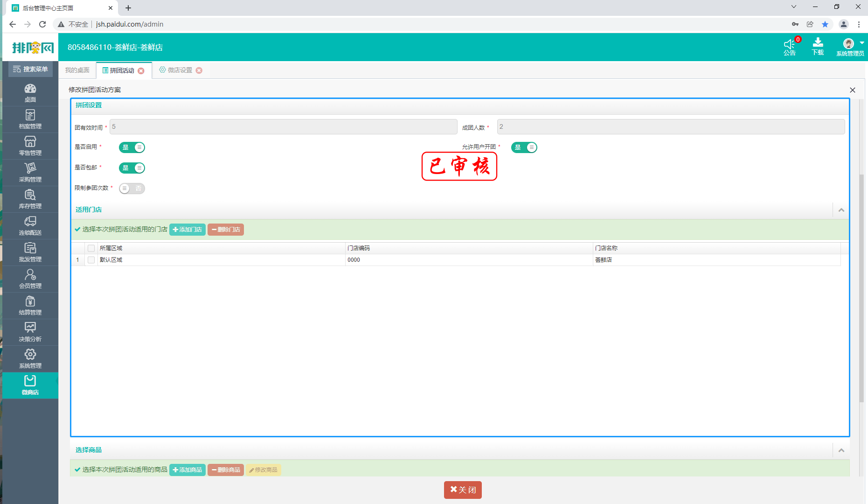Screen dimensions: 868x504
Task: Check the select-all checkbox in store table header
Action: click(91, 248)
